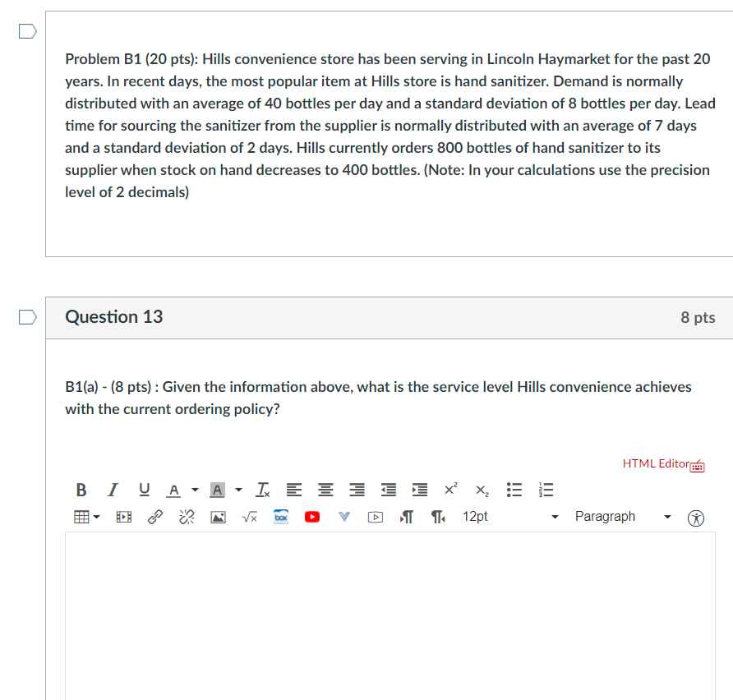Toggle bold formatting
The height and width of the screenshot is (700, 733).
click(81, 490)
